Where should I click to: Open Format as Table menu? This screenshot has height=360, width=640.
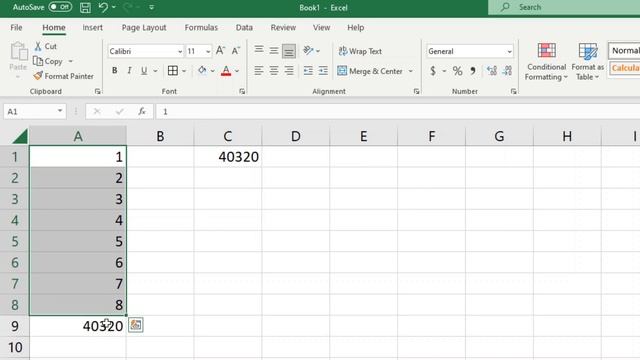coord(587,62)
